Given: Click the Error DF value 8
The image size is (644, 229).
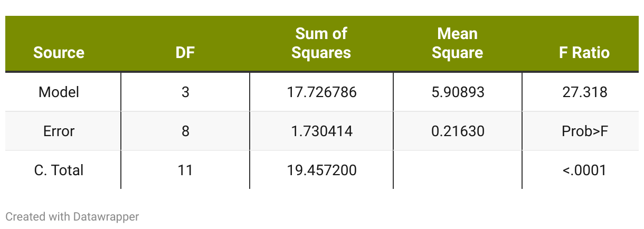Looking at the screenshot, I should click(x=185, y=131).
